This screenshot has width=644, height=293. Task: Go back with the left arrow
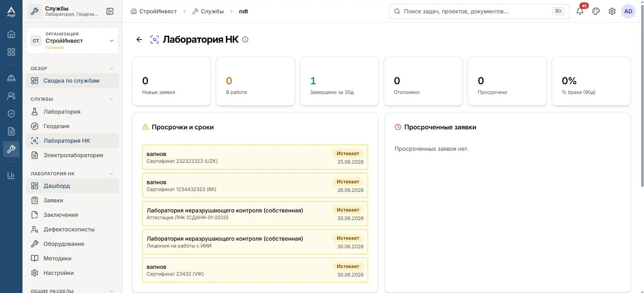(139, 39)
